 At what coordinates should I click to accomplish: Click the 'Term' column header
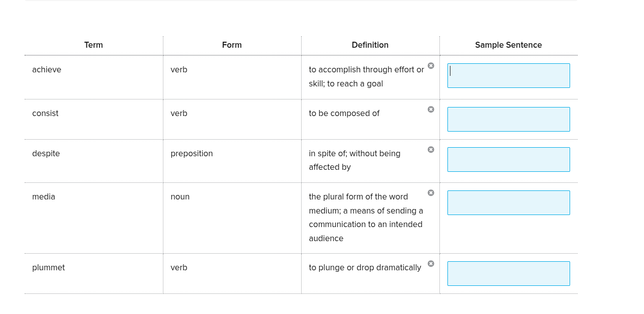point(94,45)
